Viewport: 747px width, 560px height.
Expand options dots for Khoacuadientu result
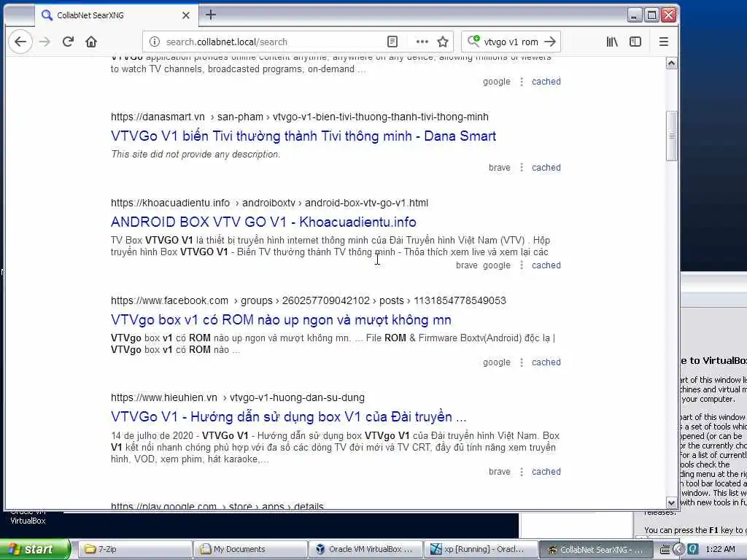click(x=522, y=265)
